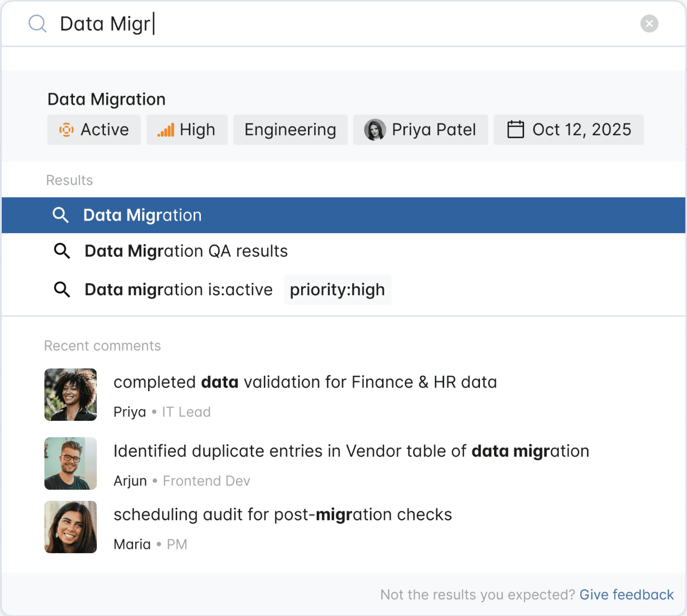Click the search magnifier icon in input
Screen dimensions: 687x616
coord(37,24)
